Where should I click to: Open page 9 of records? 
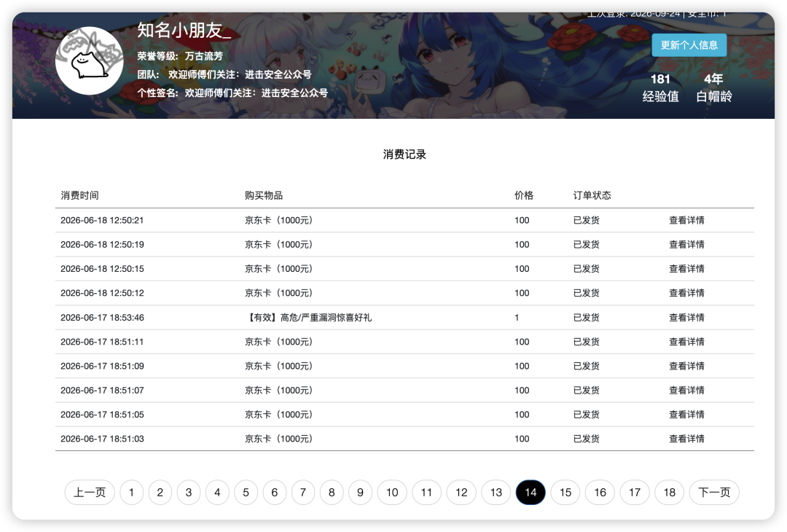click(x=361, y=493)
